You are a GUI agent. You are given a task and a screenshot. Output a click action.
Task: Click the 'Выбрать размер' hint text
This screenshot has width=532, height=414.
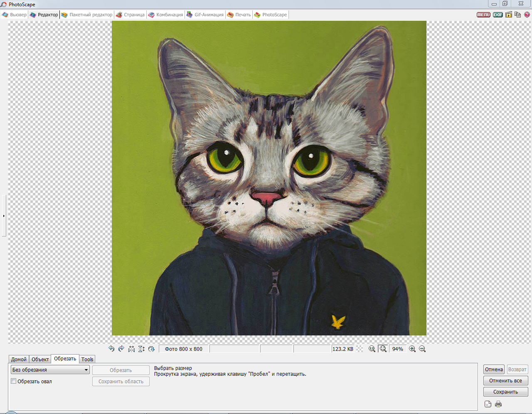173,368
